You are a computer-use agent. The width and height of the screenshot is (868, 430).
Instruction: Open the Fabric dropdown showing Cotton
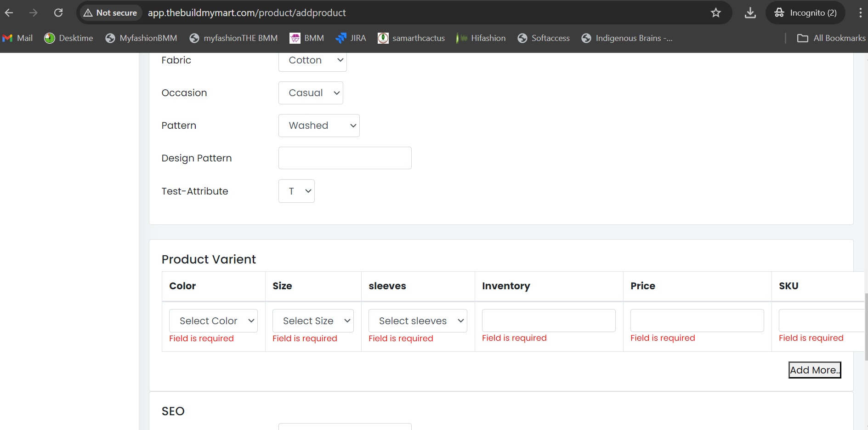[312, 60]
